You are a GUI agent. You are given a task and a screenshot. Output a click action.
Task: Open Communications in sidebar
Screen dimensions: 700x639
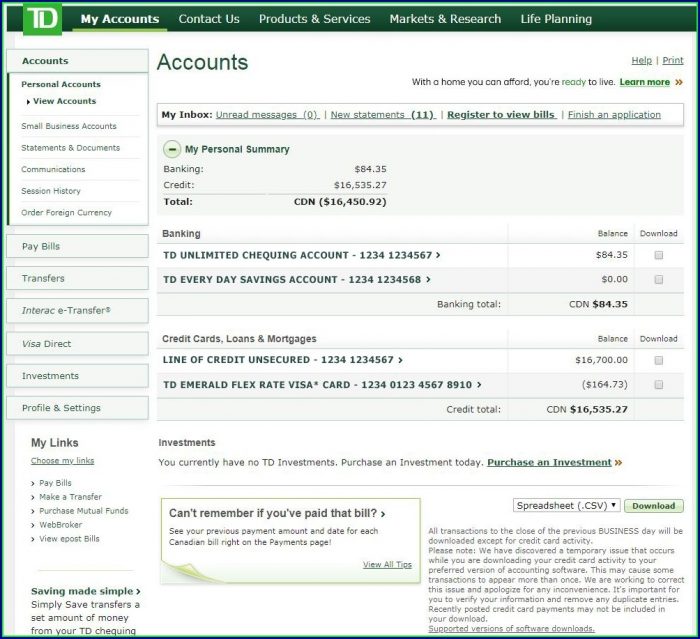pyautogui.click(x=53, y=169)
